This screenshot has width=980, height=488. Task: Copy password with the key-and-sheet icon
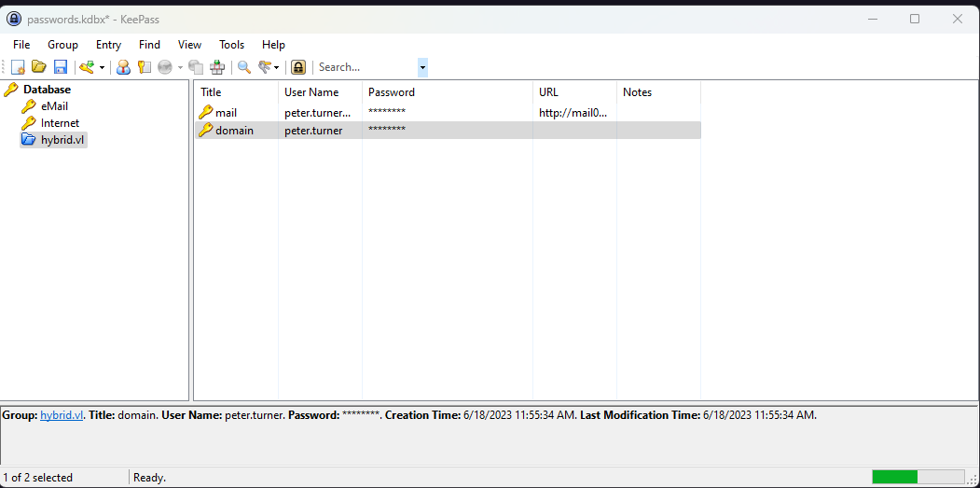click(145, 67)
